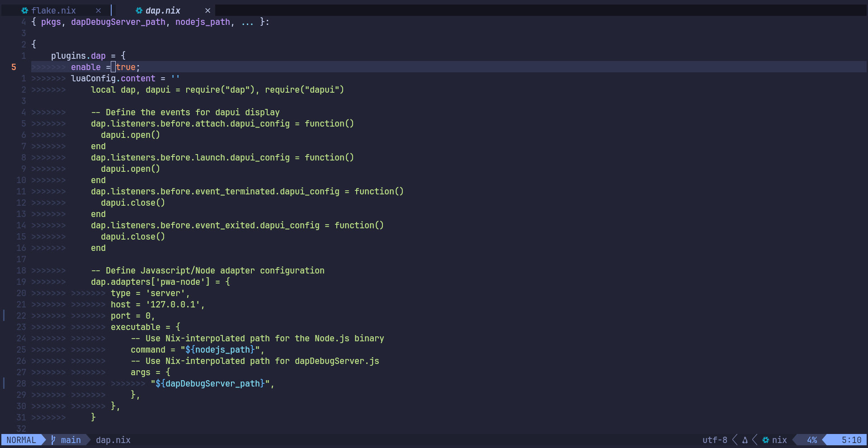This screenshot has width=868, height=448.
Task: Click comment 'Define the events for dapui display'
Action: (x=185, y=112)
